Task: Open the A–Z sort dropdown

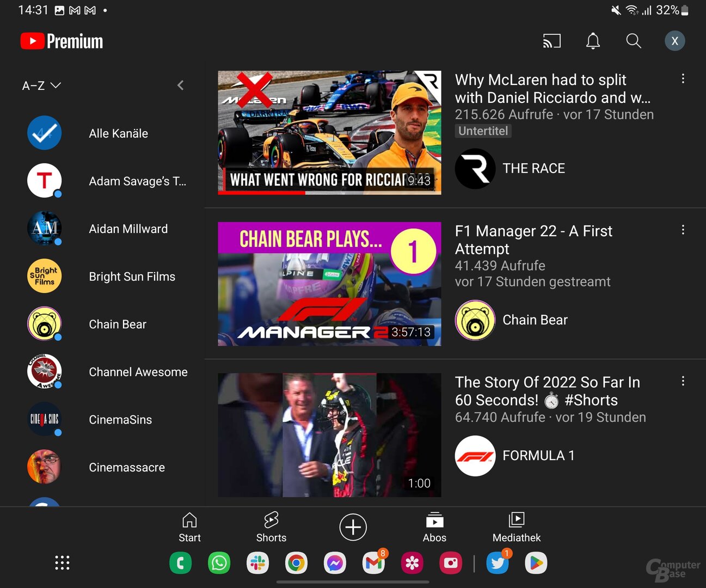Action: (41, 85)
